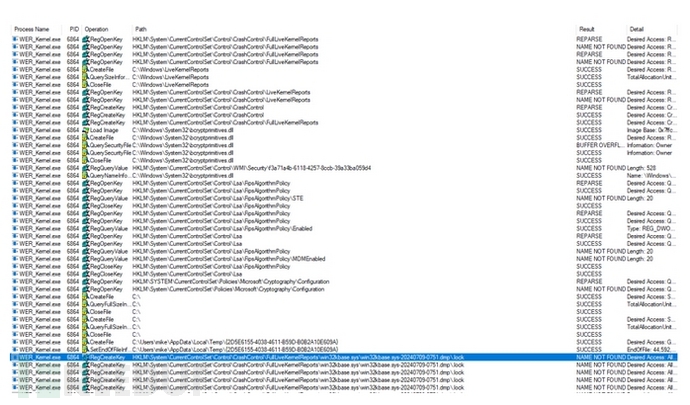Image resolution: width=690 pixels, height=405 pixels.
Task: Click the SetEndOfFileInf... operation icon
Action: (x=85, y=350)
